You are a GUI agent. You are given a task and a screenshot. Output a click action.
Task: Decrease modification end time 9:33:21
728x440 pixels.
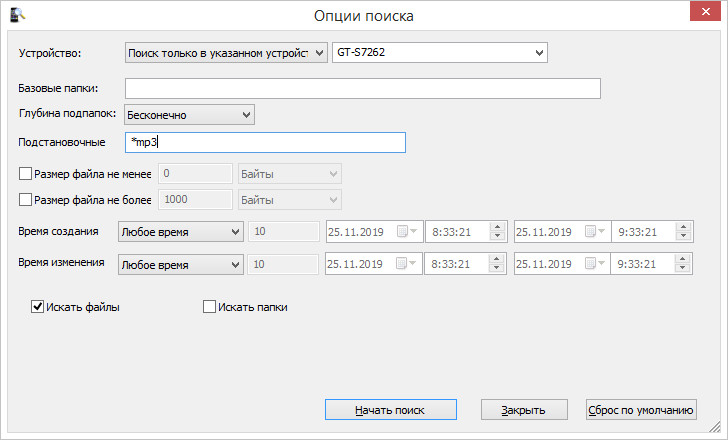(682, 268)
